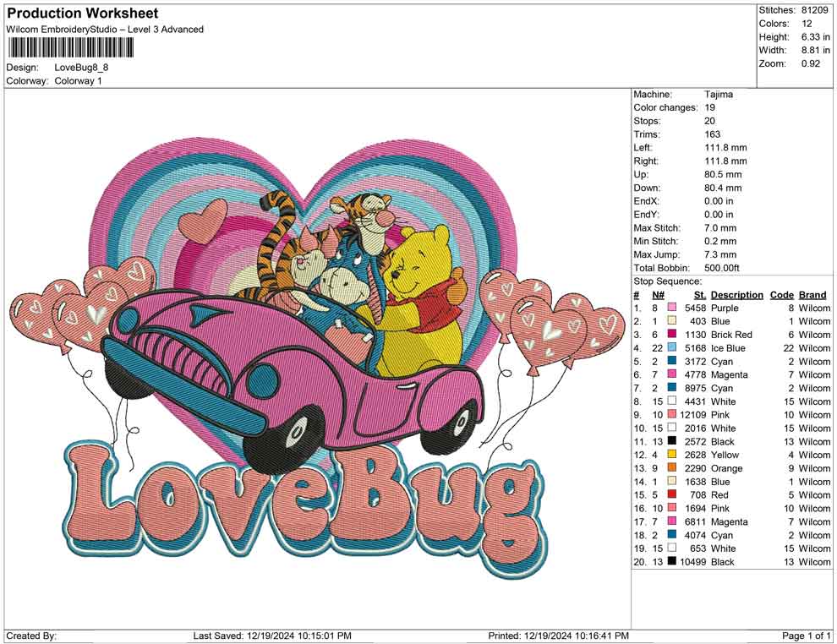This screenshot has width=837, height=644.
Task: Select the Blue swatch in stop 14
Action: tap(672, 481)
